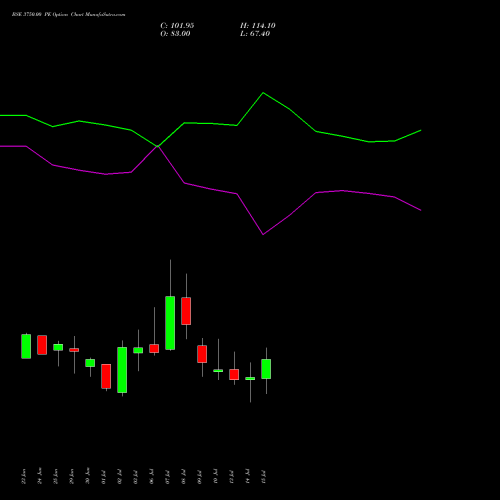Click the first date label on the x-axis

23,477
